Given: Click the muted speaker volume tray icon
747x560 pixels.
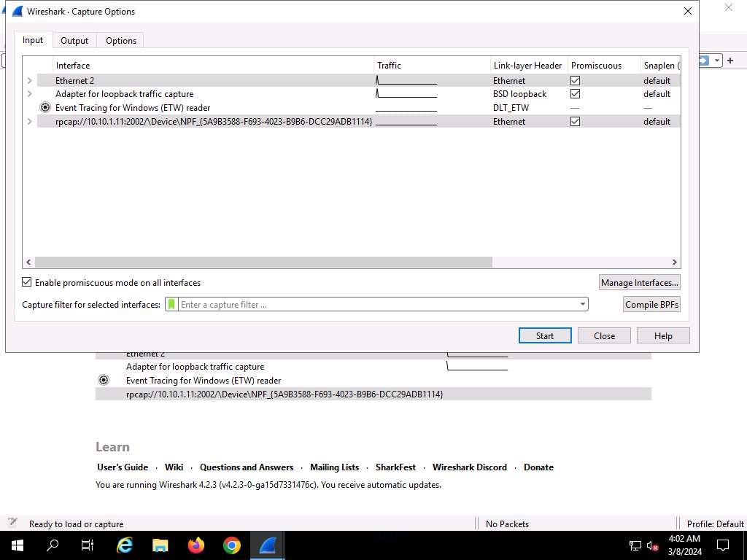Looking at the screenshot, I should pos(654,545).
